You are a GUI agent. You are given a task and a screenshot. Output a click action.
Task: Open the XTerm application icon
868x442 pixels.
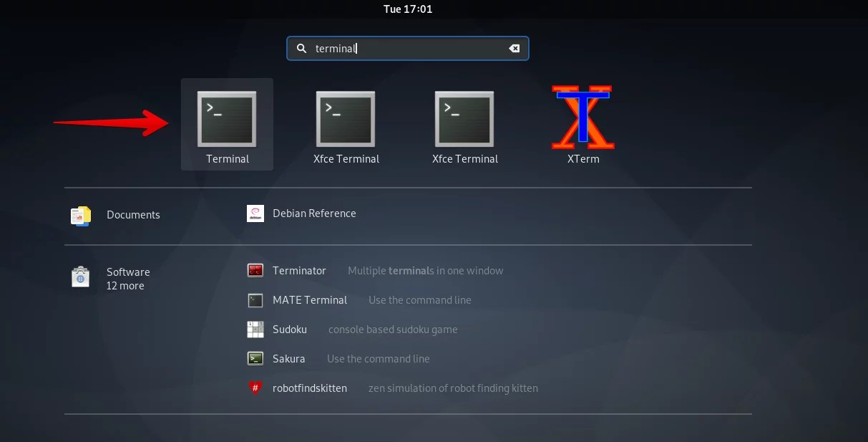(583, 117)
